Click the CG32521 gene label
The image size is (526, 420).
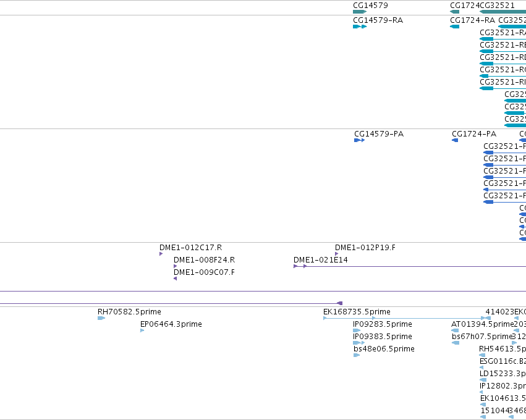pos(497,6)
